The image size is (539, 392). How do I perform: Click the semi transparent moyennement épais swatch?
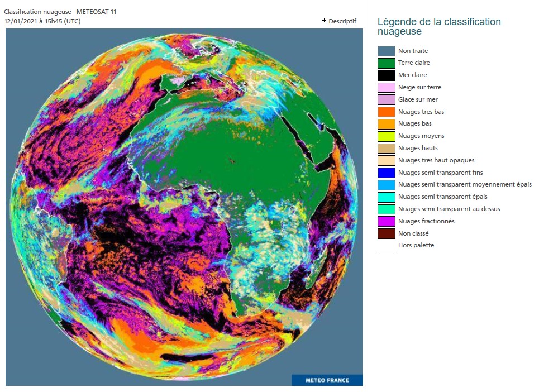387,185
